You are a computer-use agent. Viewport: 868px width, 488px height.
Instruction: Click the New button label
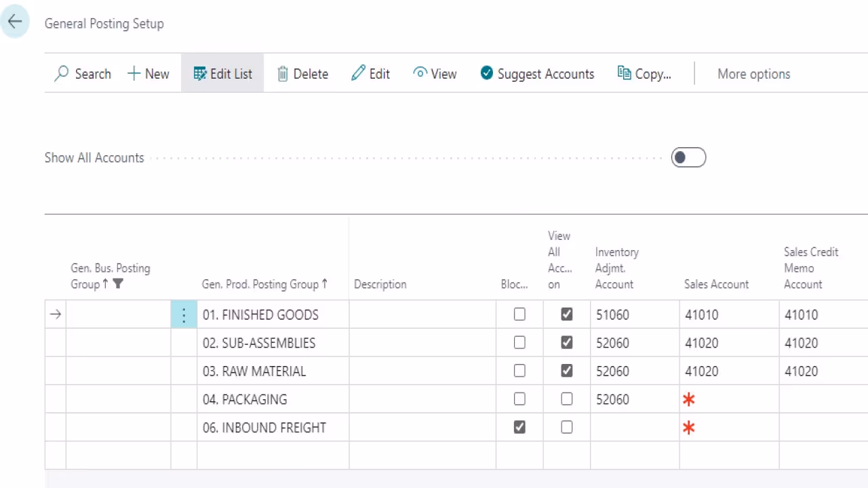[x=157, y=74]
